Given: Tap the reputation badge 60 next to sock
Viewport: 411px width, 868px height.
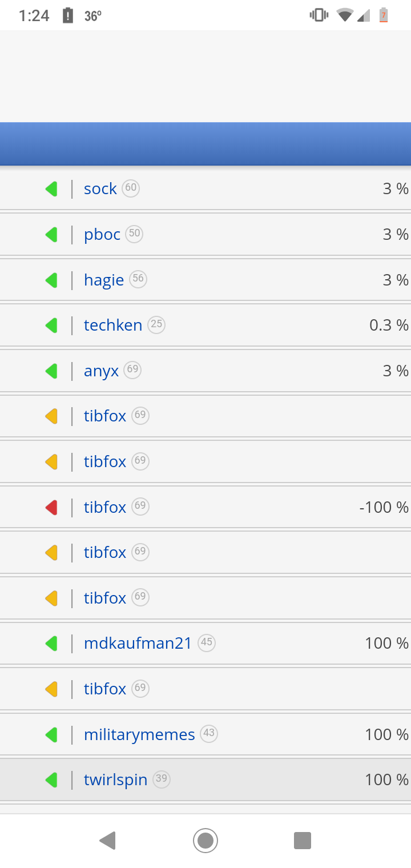Looking at the screenshot, I should [x=131, y=188].
